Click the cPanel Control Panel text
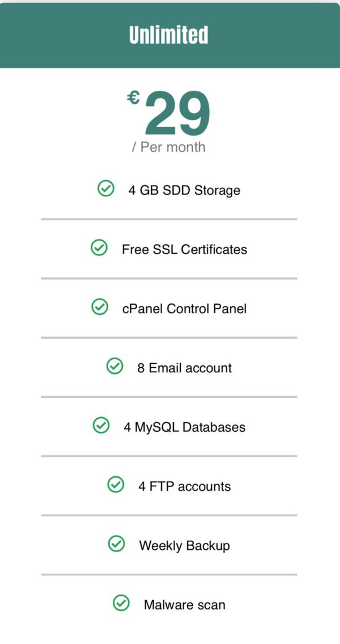 [x=185, y=309]
